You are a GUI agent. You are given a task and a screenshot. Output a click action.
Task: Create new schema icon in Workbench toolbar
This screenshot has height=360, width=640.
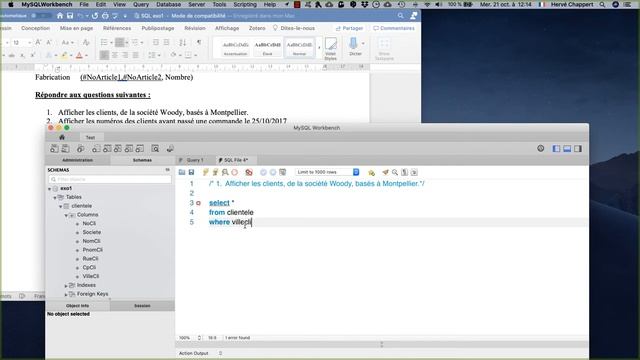[96, 149]
